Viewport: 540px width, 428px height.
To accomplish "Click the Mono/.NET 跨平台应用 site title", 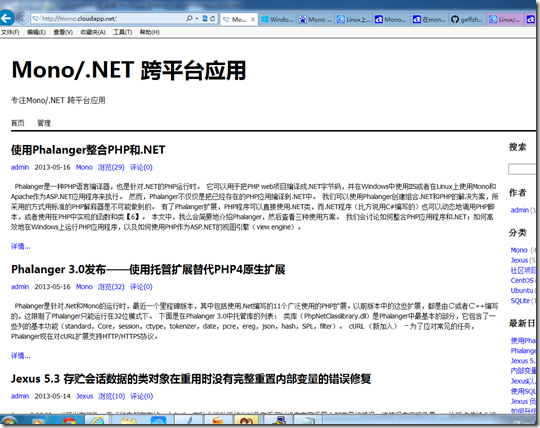I will 128,70.
